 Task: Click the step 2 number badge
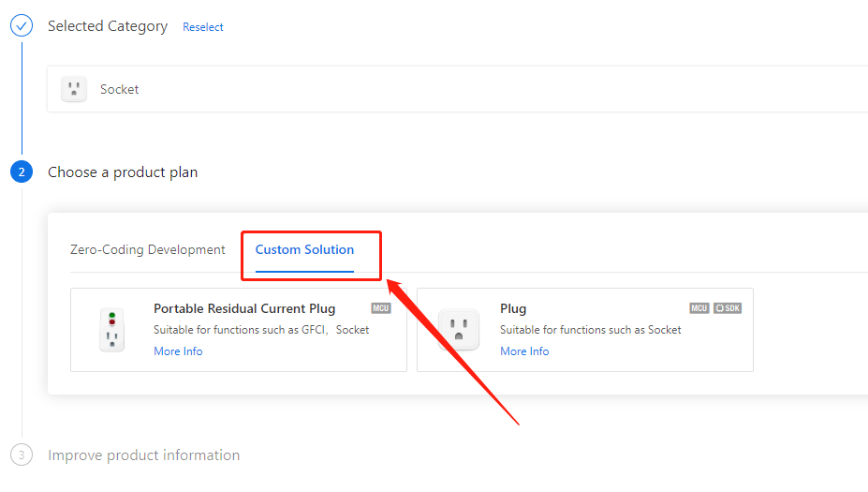22,171
